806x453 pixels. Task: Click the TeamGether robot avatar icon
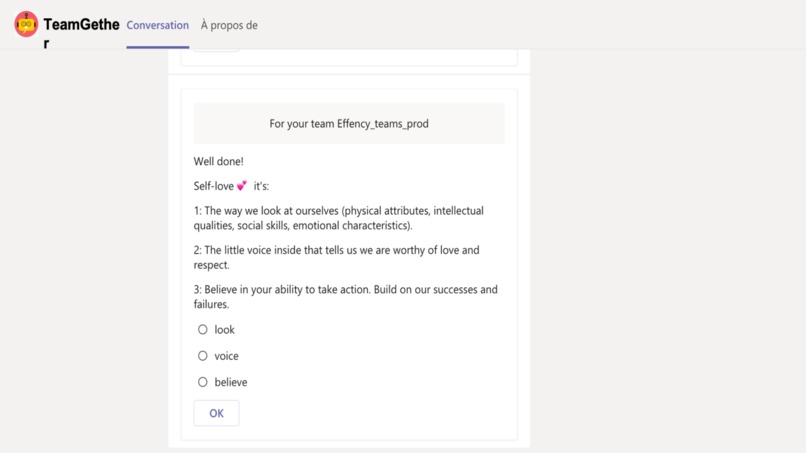click(26, 24)
